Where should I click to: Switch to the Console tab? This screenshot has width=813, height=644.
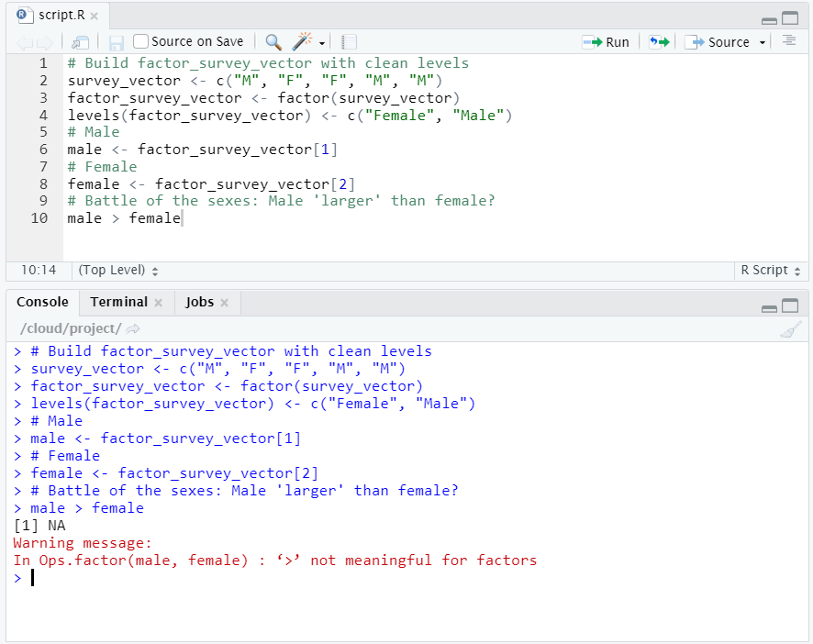pos(42,303)
